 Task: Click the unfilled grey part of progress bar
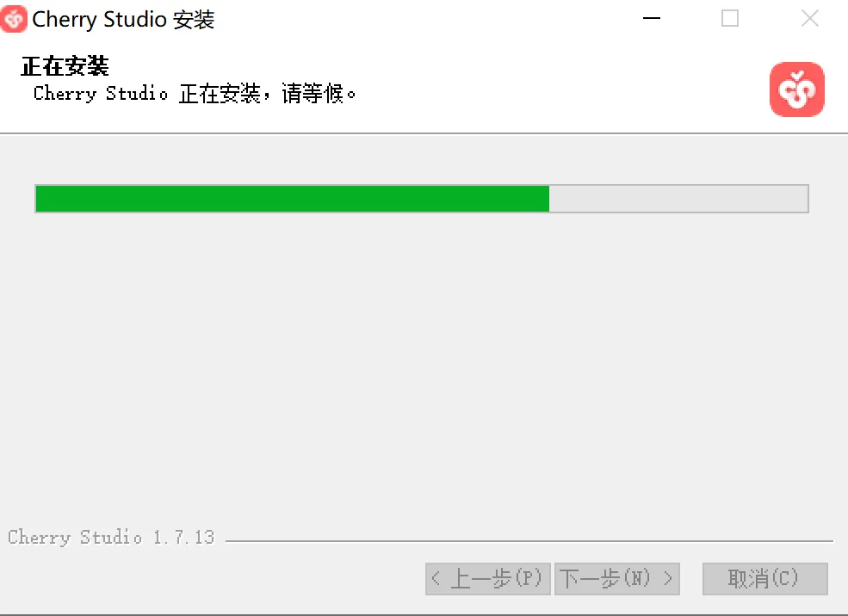pos(678,199)
